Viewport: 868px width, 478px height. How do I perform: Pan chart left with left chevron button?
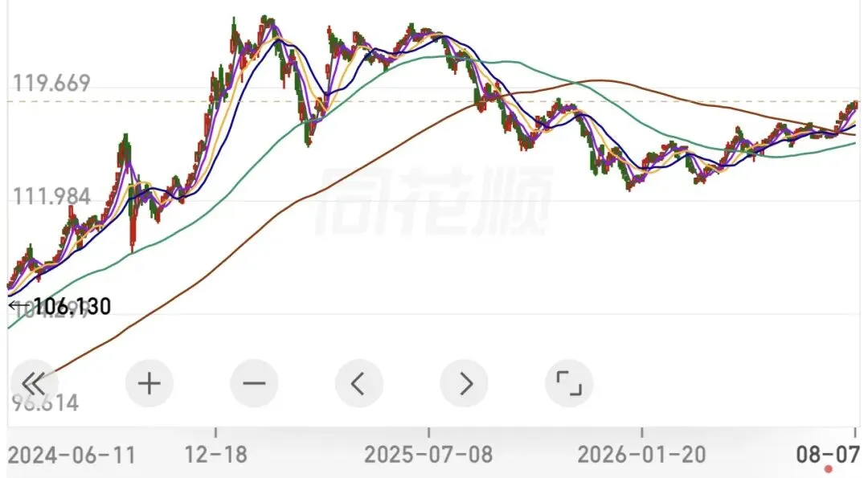pos(358,383)
